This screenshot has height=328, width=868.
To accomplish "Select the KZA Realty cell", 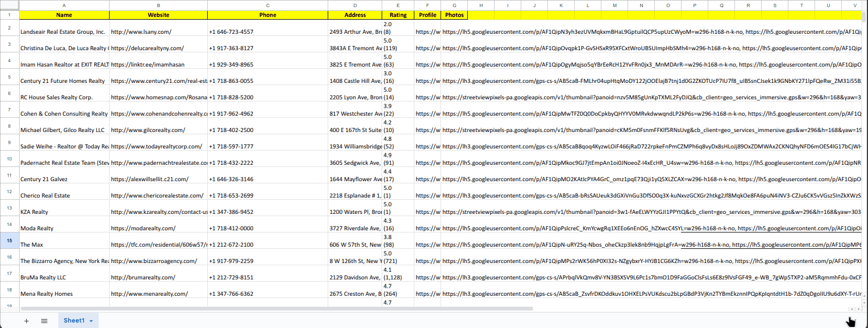I will 64,208.
